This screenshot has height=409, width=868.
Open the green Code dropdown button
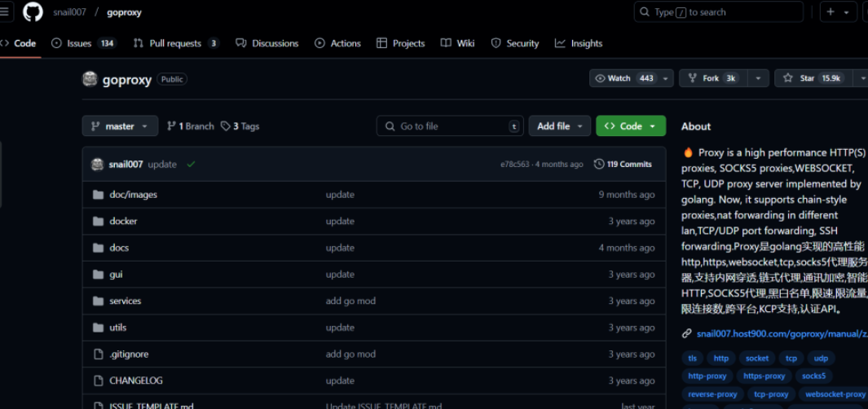pyautogui.click(x=631, y=126)
